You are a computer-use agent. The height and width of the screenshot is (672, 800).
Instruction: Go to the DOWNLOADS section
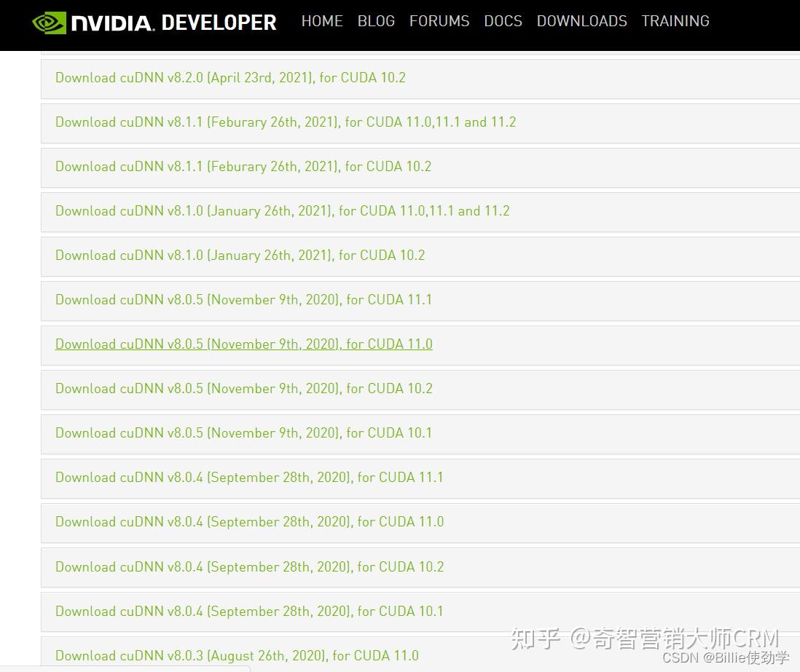click(x=581, y=21)
